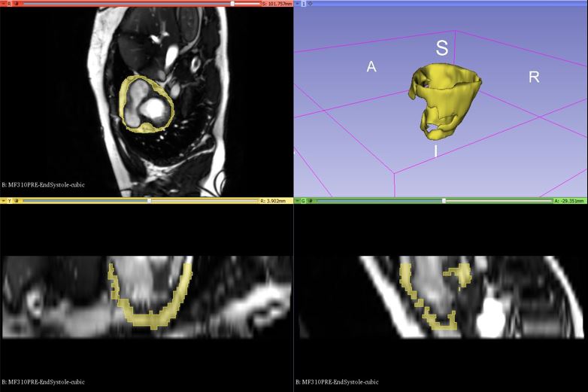Viewport: 588px width, 392px height.
Task: Reset field of view in green slice view
Action: pos(311,201)
